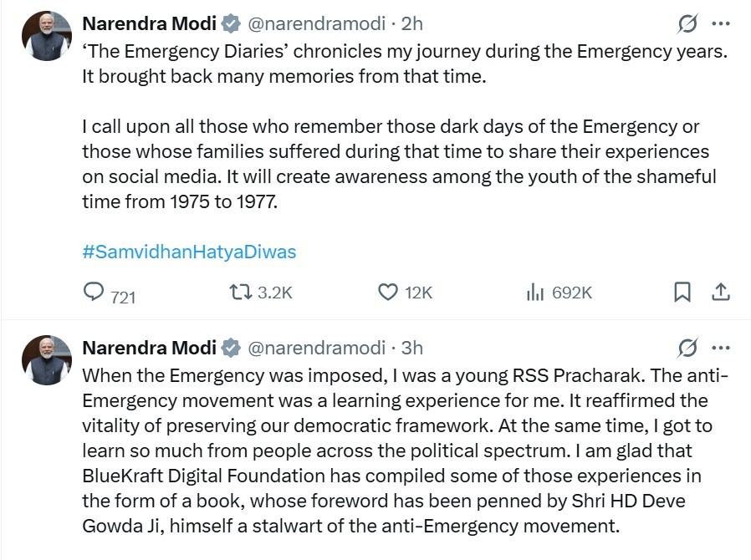The width and height of the screenshot is (751, 560).
Task: Reply to the Emergency Diaries tweet
Action: coord(94,292)
